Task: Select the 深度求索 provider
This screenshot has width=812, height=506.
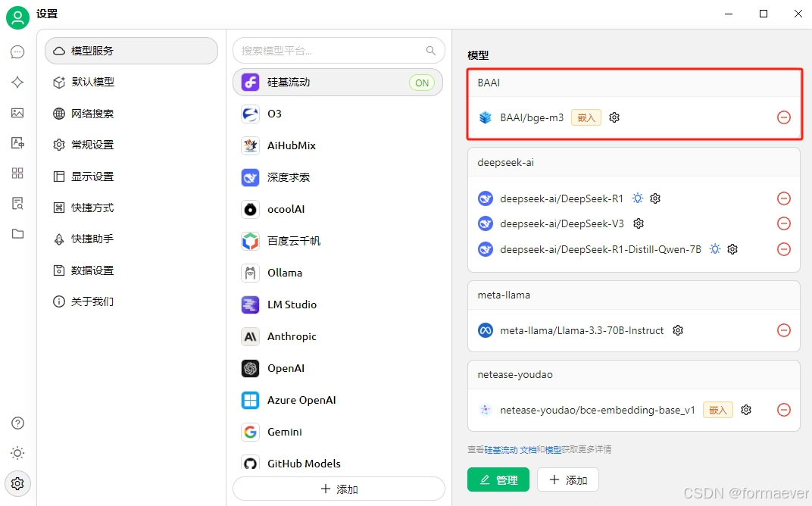Action: [x=339, y=178]
